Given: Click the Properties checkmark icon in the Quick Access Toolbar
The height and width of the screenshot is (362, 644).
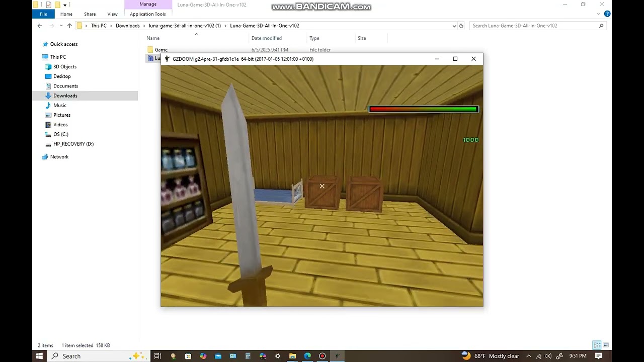Looking at the screenshot, I should coord(49,5).
